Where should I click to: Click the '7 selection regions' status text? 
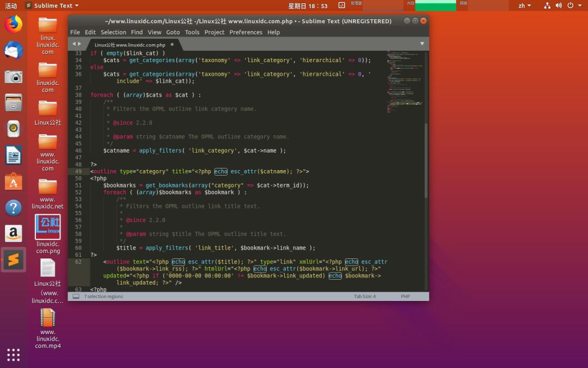[x=103, y=296]
